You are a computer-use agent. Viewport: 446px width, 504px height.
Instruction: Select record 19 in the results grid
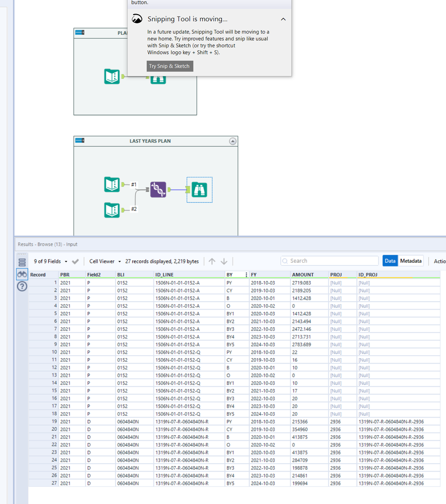(76, 422)
